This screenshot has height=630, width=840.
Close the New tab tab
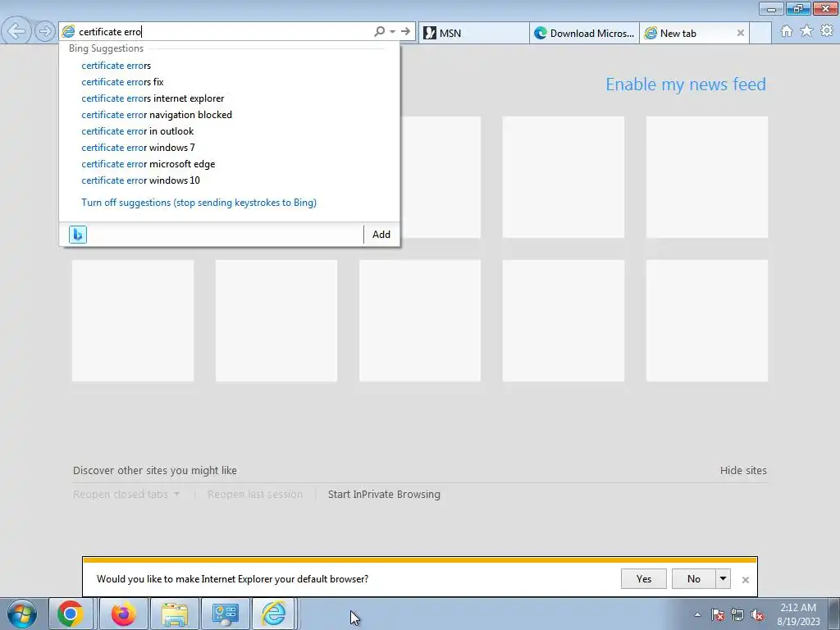click(x=741, y=33)
